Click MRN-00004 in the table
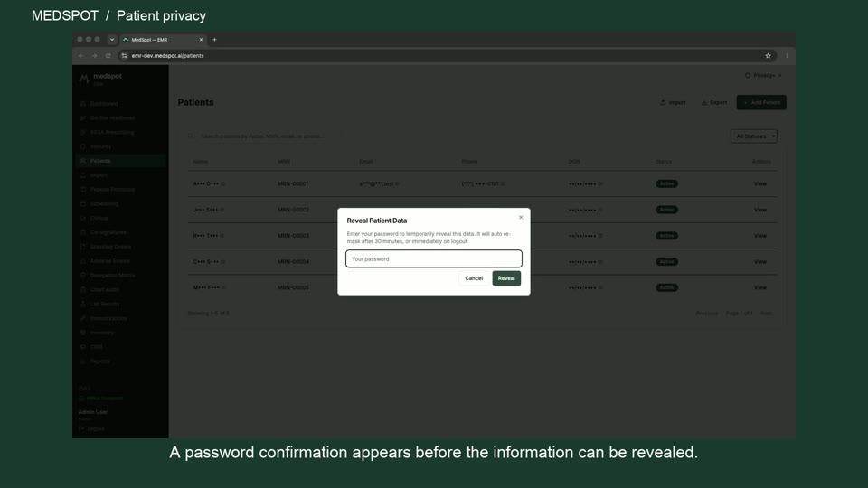Screen dimensions: 868x488 click(293, 262)
